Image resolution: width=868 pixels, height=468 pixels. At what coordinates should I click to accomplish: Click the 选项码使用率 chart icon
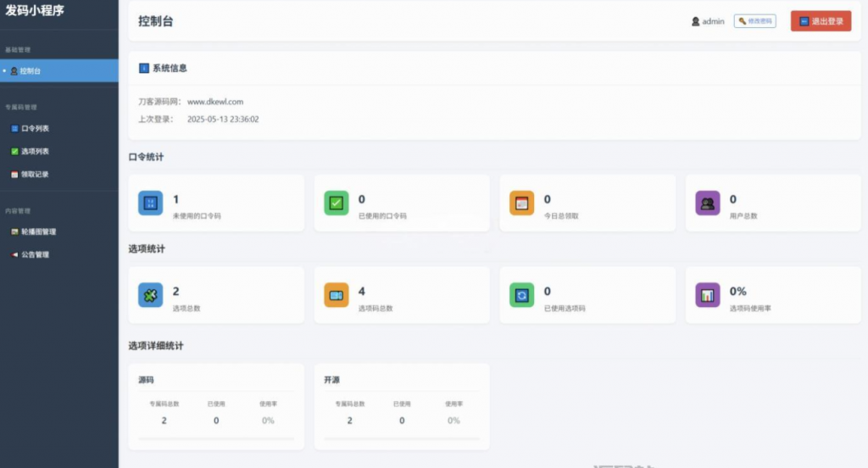[707, 295]
